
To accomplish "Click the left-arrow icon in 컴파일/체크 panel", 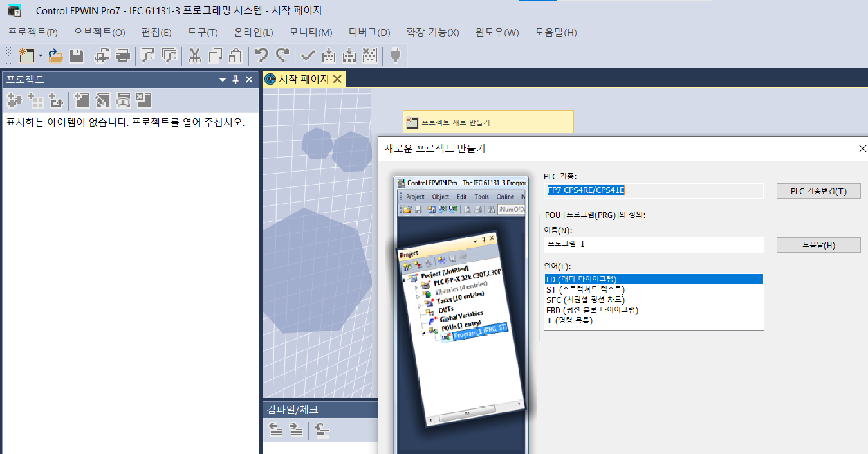I will click(275, 430).
